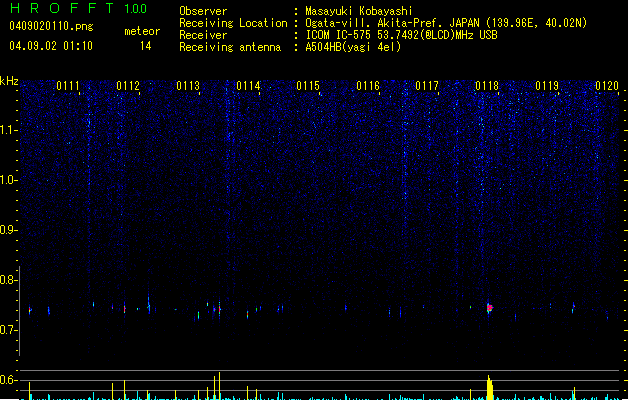Click the Ogata-vill. Akita-Pref. JAPAN location text
This screenshot has width=629, height=400.
(x=446, y=23)
